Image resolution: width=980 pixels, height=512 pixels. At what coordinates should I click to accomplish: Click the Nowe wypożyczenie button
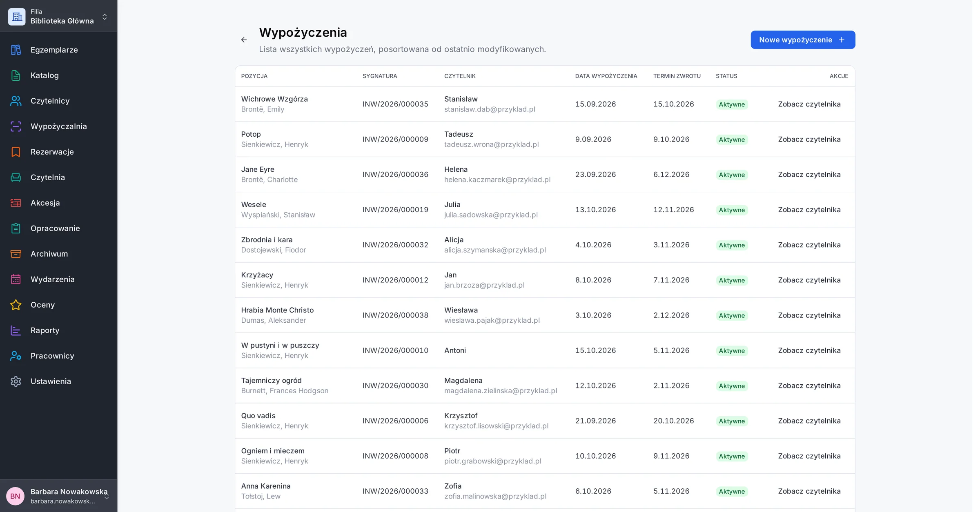pyautogui.click(x=803, y=40)
